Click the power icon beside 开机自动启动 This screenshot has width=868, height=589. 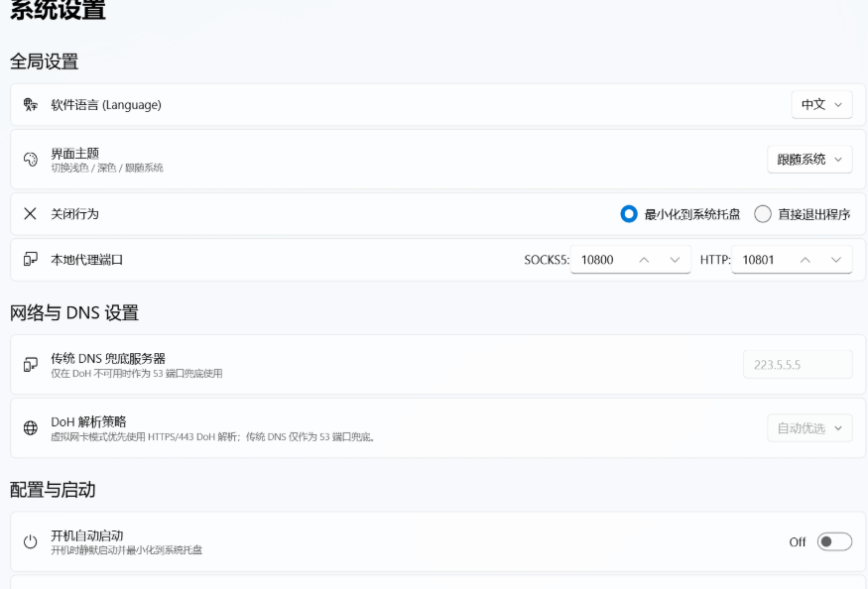click(x=31, y=541)
